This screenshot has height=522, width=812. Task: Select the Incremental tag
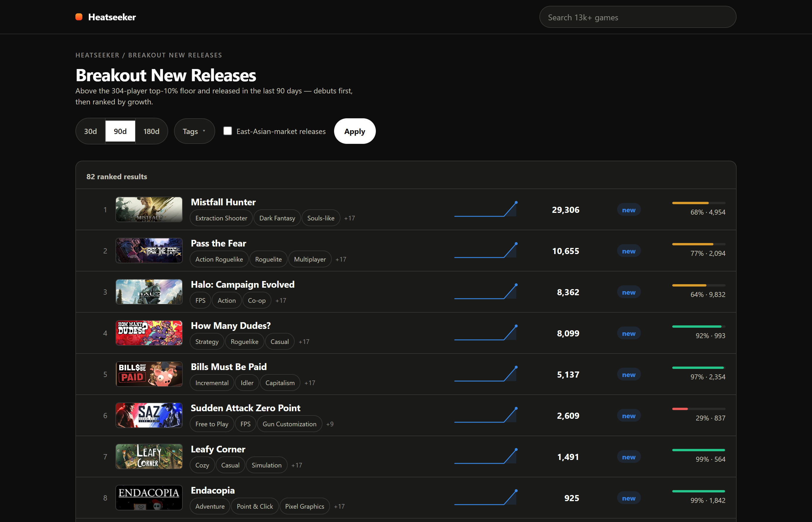212,383
